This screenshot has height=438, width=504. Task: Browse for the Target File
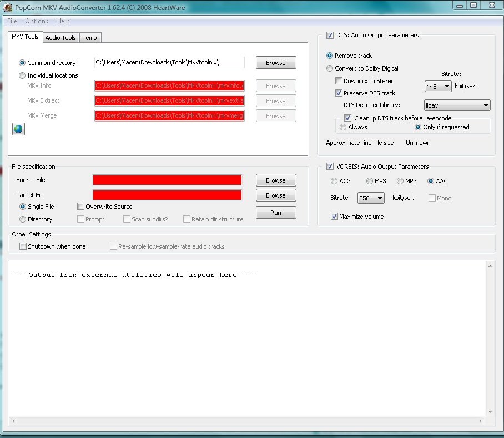276,195
